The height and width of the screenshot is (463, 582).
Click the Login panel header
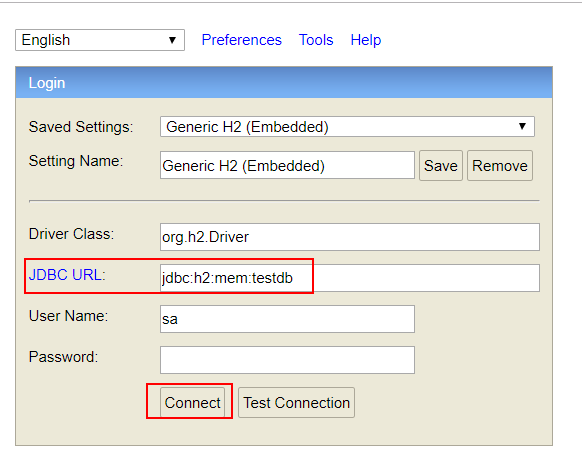pos(284,82)
